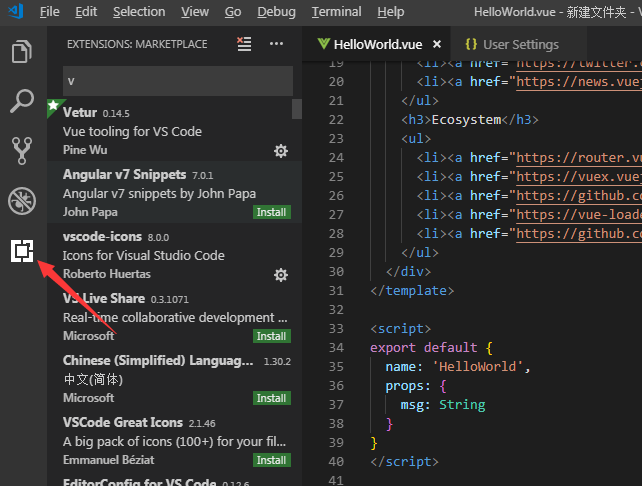The image size is (642, 486).
Task: Select Chinese (Simplified) Language entry
Action: (174, 378)
